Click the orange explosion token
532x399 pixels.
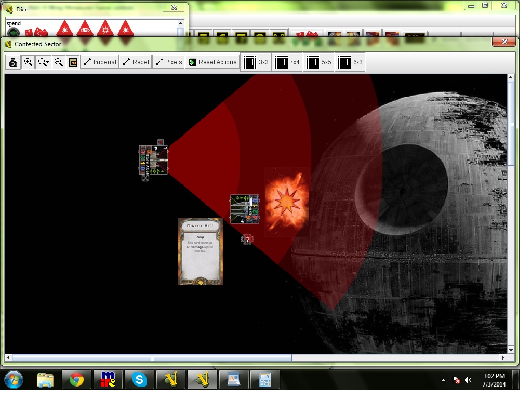click(x=287, y=202)
